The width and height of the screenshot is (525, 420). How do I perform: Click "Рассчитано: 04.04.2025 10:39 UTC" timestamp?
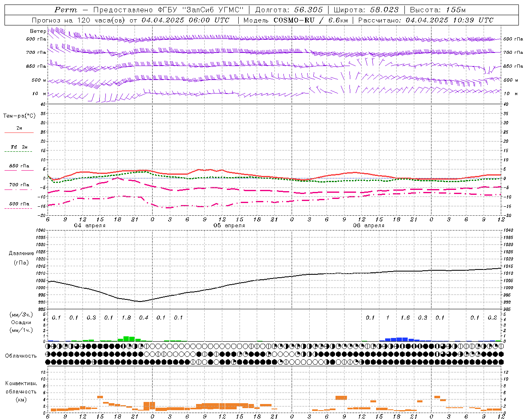click(426, 20)
